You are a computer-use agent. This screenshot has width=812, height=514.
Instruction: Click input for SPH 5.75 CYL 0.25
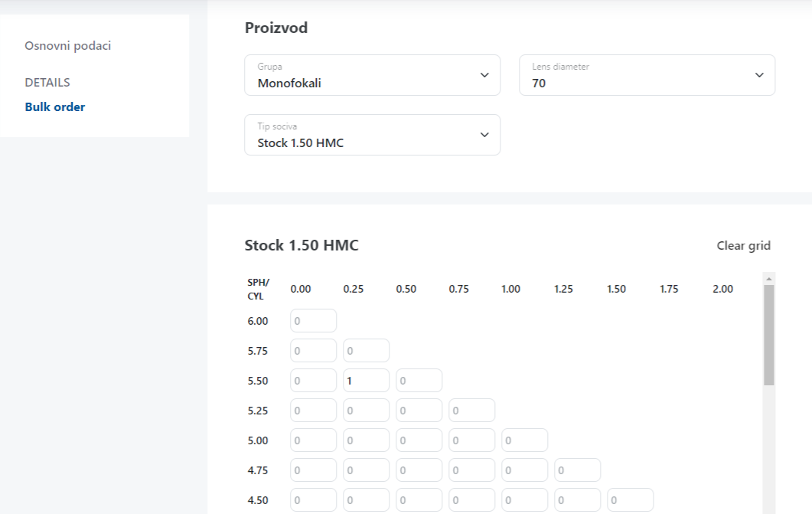[x=366, y=351]
